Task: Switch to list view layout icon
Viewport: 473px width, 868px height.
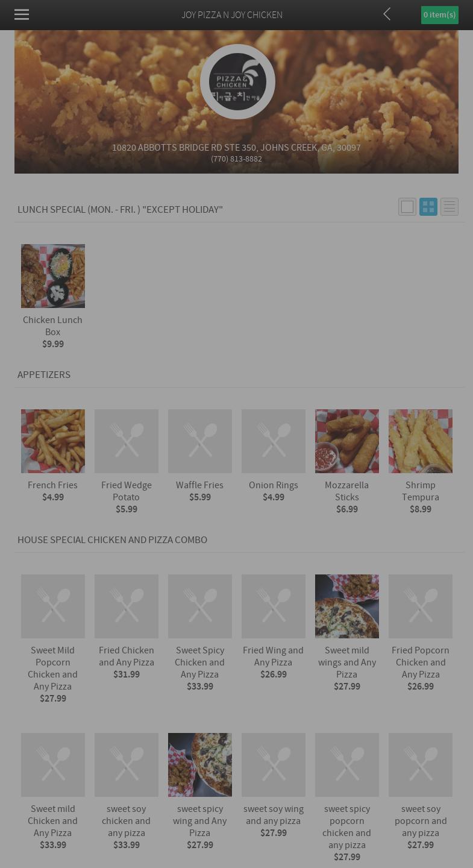Action: coord(450,207)
